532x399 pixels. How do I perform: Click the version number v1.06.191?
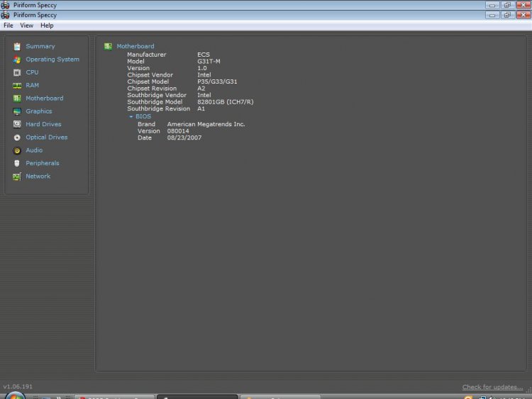pos(18,386)
